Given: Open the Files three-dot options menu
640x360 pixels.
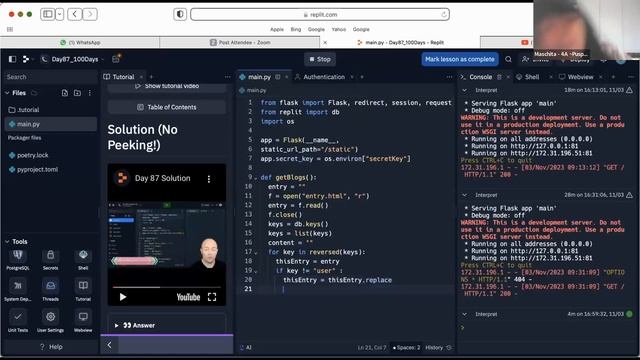Looking at the screenshot, I should [x=90, y=93].
